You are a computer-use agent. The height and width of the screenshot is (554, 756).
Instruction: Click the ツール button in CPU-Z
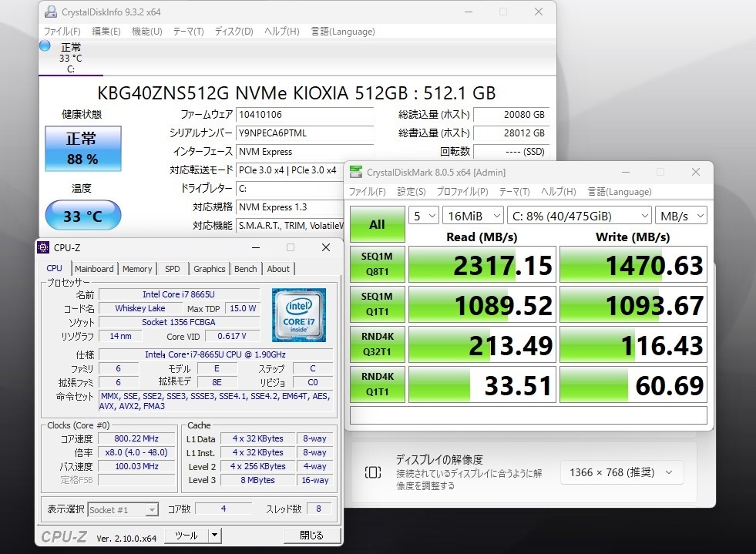tap(186, 535)
